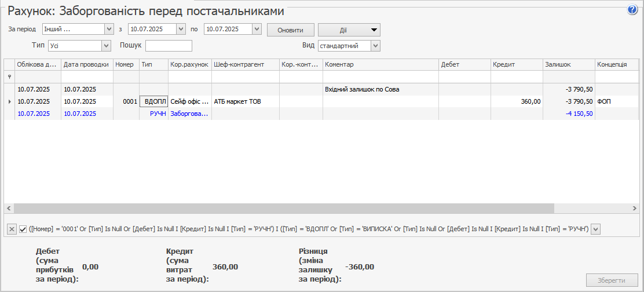Remove the filter with the X icon
The width and height of the screenshot is (644, 292).
12,229
